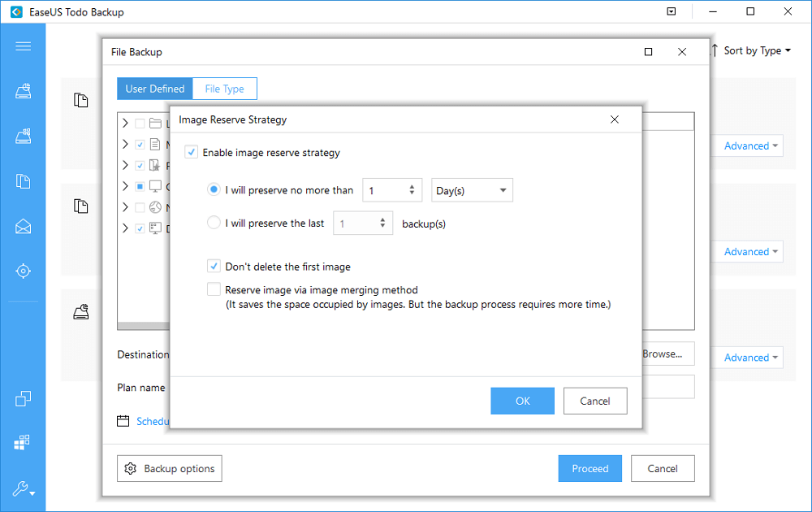The width and height of the screenshot is (812, 512).
Task: Switch to the User Defined tab
Action: (154, 89)
